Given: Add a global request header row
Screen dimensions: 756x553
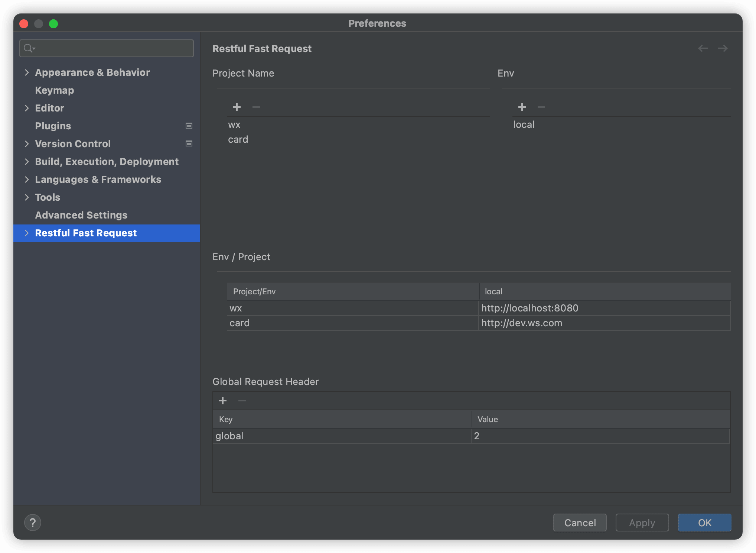Looking at the screenshot, I should click(x=223, y=401).
